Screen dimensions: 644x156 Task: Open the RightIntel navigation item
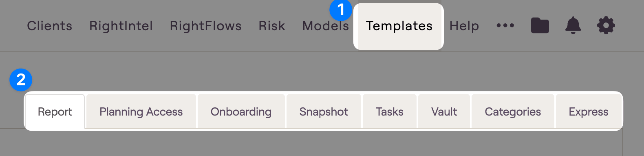(x=121, y=26)
